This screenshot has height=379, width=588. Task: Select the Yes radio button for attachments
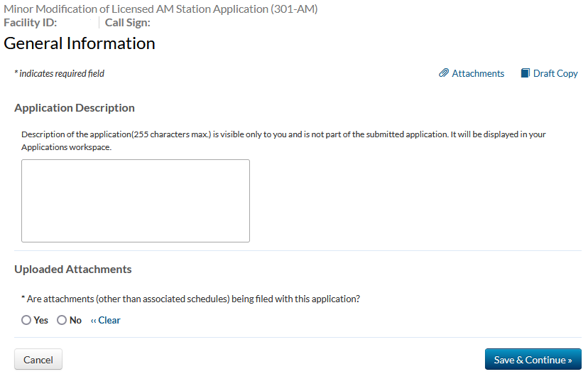[26, 321]
